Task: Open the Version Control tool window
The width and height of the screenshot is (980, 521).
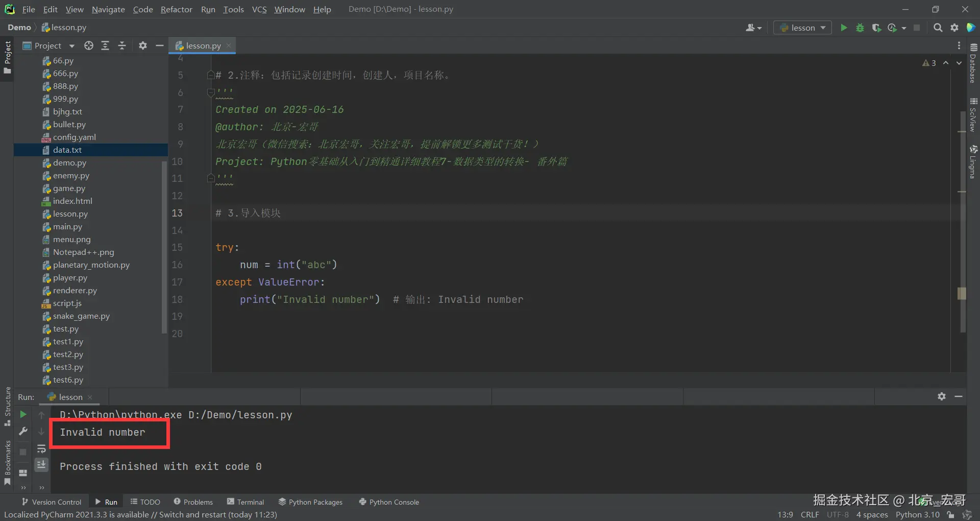Action: click(52, 502)
